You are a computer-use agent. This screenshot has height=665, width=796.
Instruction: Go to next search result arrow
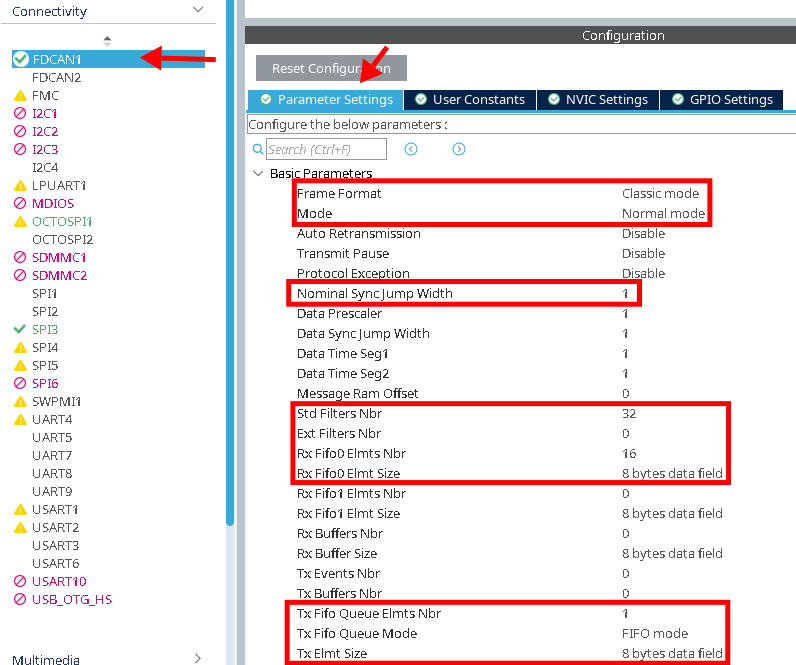click(459, 149)
